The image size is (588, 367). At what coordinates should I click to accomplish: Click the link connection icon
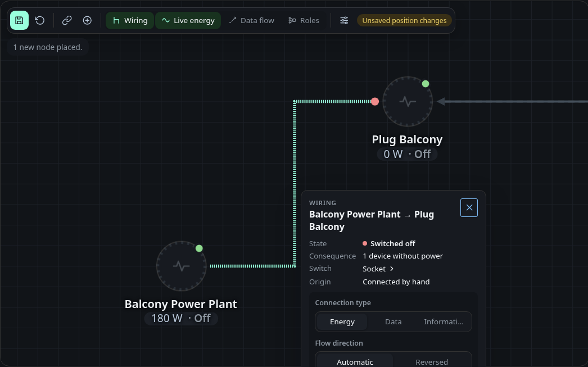[x=67, y=20]
